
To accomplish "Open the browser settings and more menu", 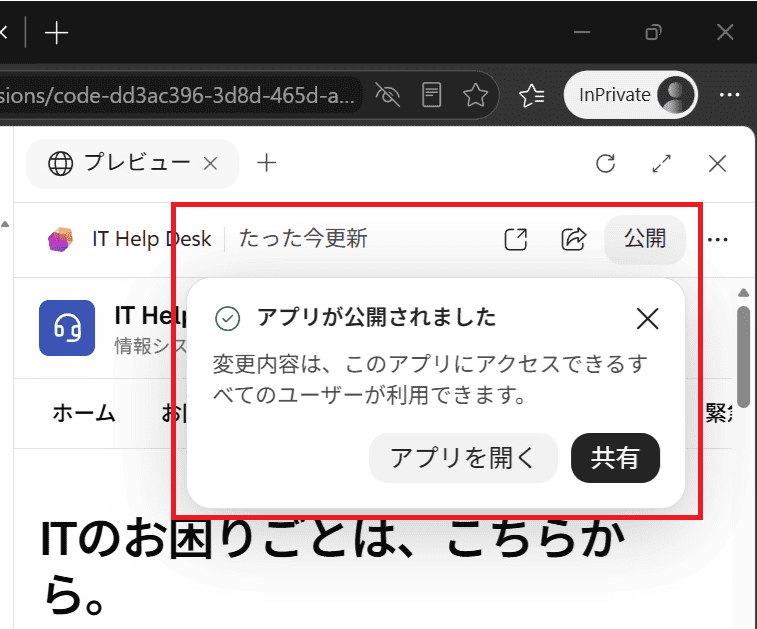I will point(729,95).
